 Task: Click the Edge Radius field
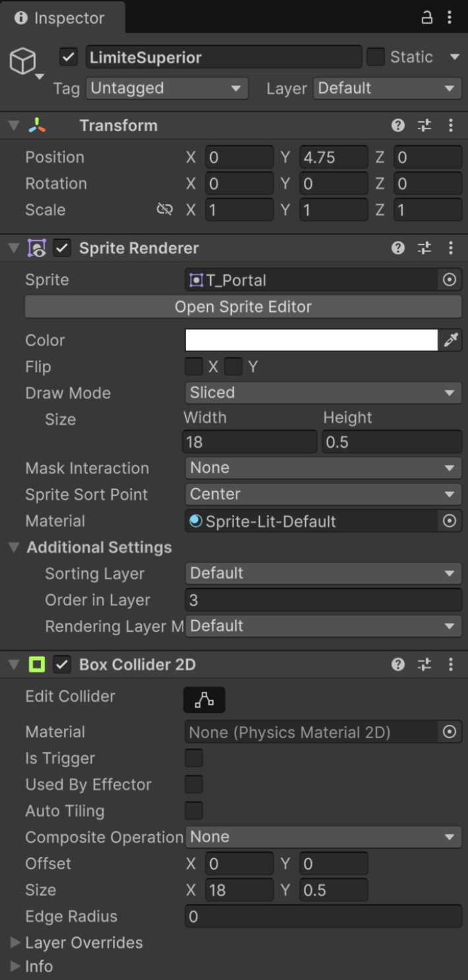[x=324, y=917]
